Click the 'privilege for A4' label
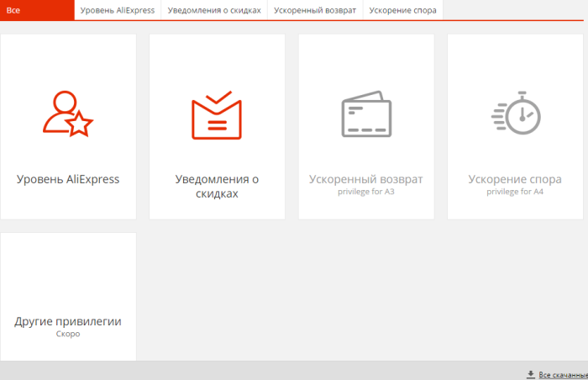 pos(515,192)
